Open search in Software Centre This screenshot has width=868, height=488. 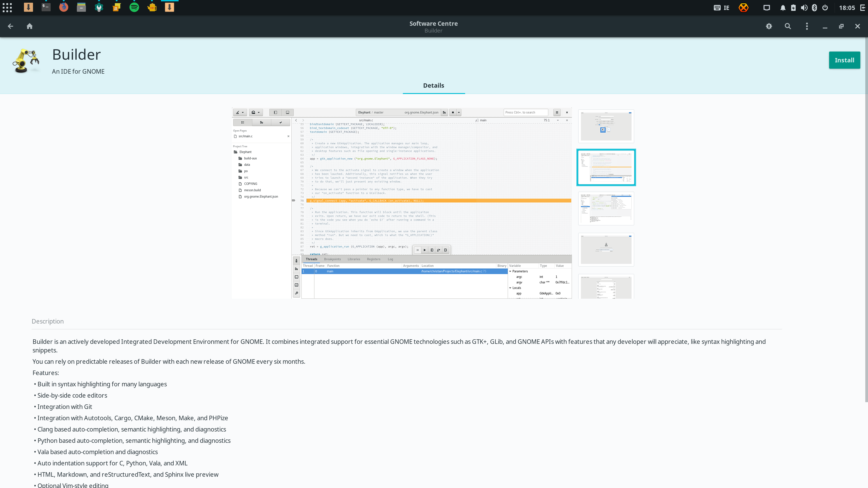click(x=788, y=26)
